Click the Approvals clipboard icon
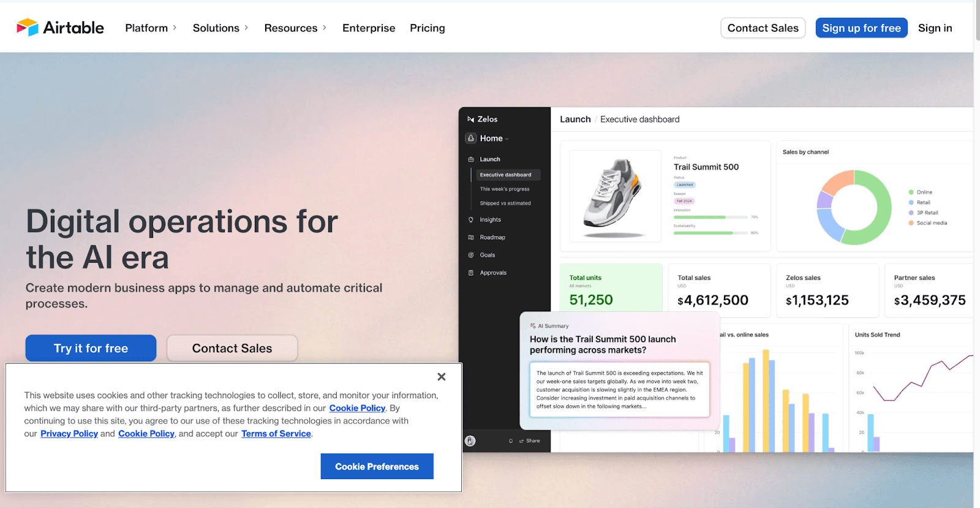The image size is (980, 508). (471, 273)
